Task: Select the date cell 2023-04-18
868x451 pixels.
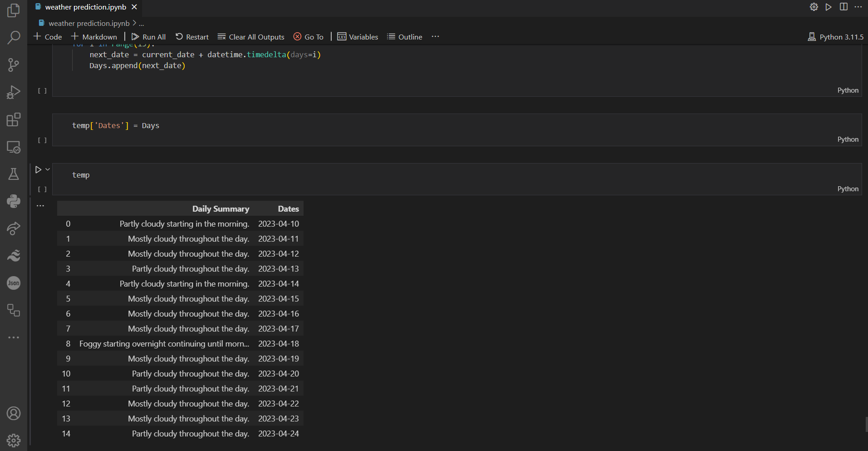Action: coord(279,344)
